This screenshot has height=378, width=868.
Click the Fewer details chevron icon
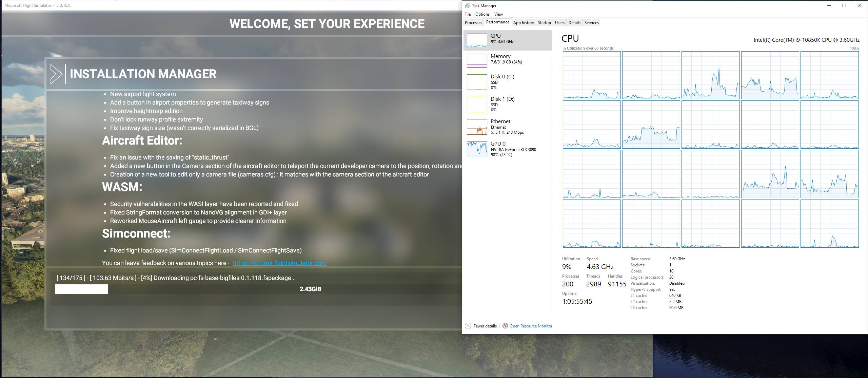pyautogui.click(x=468, y=326)
